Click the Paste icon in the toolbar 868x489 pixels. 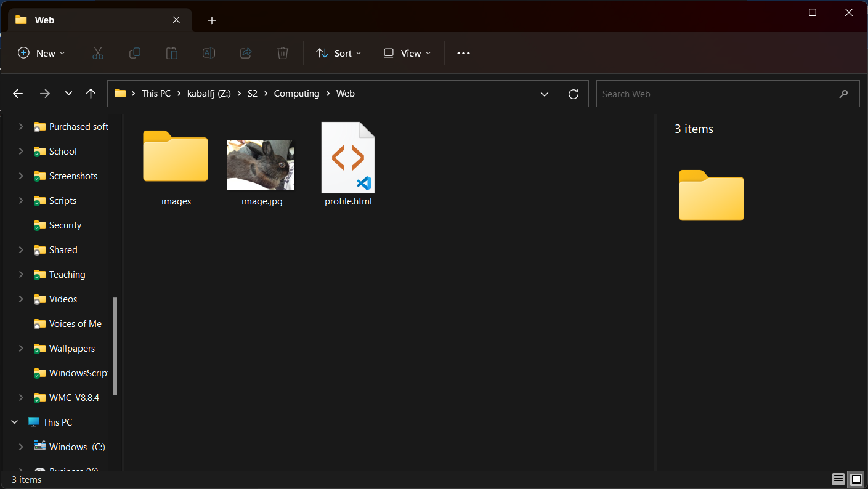pos(171,53)
